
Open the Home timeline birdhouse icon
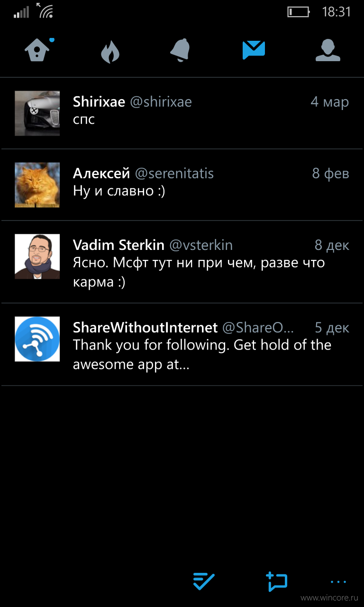38,49
